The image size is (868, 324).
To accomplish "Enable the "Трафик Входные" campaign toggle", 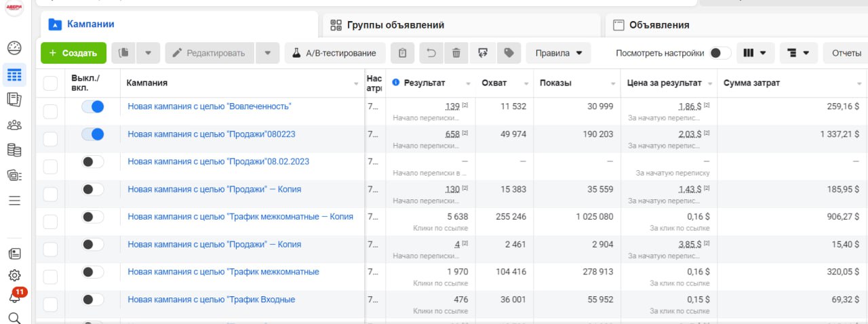I will (x=92, y=300).
